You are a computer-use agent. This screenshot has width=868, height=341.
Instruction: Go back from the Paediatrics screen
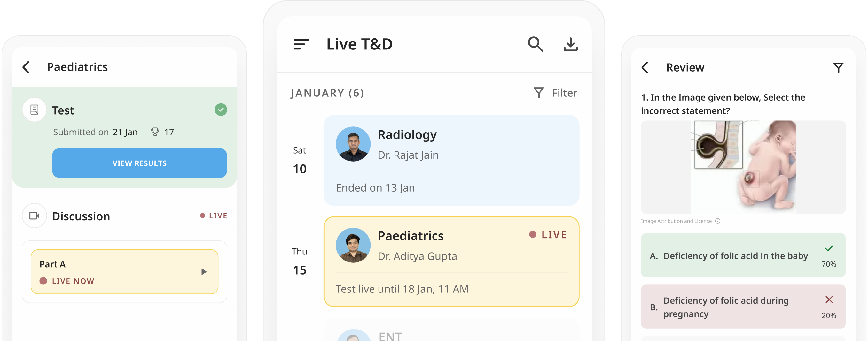point(26,67)
